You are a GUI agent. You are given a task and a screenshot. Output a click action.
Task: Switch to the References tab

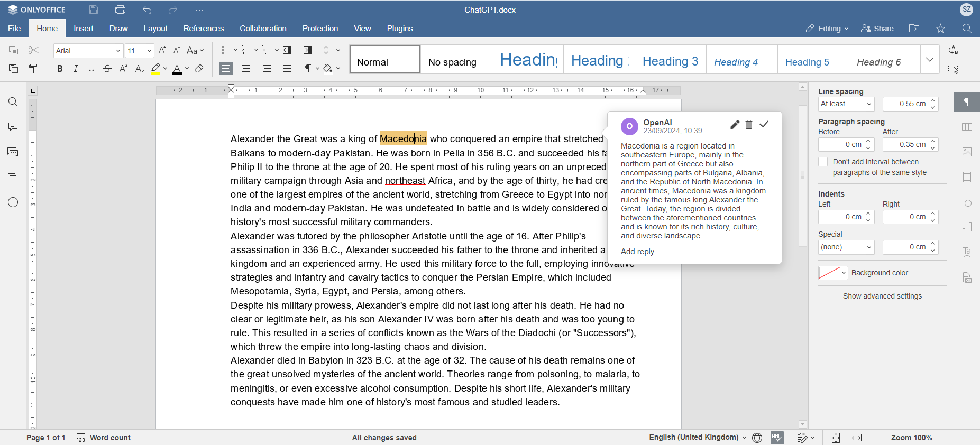[204, 29]
